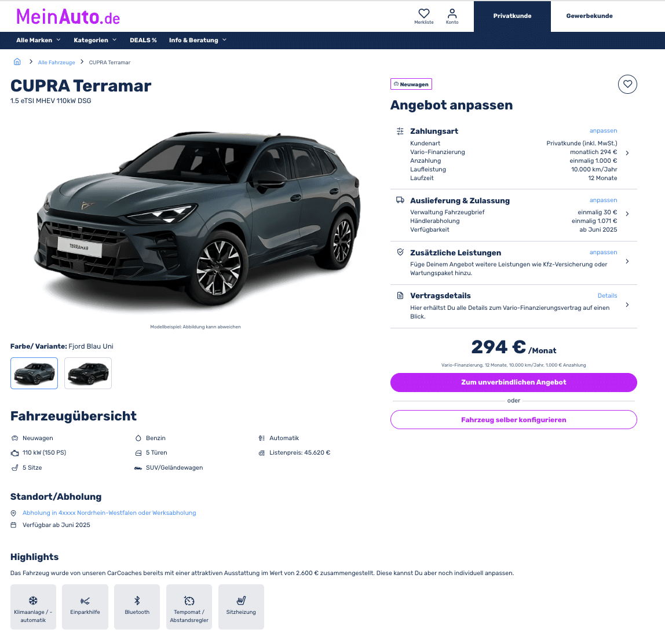Viewport: 665px width, 644px height.
Task: Click the home icon in breadcrumb
Action: [17, 62]
